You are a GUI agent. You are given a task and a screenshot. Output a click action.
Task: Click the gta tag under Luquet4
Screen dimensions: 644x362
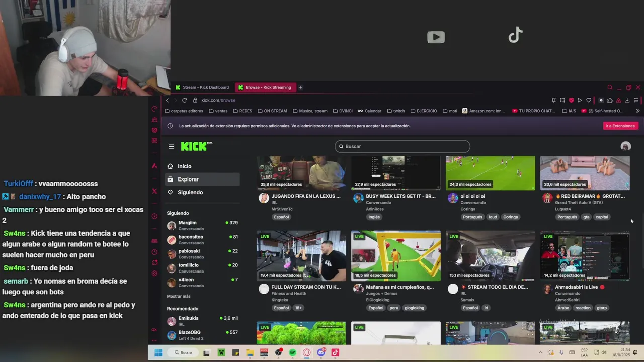pyautogui.click(x=586, y=217)
